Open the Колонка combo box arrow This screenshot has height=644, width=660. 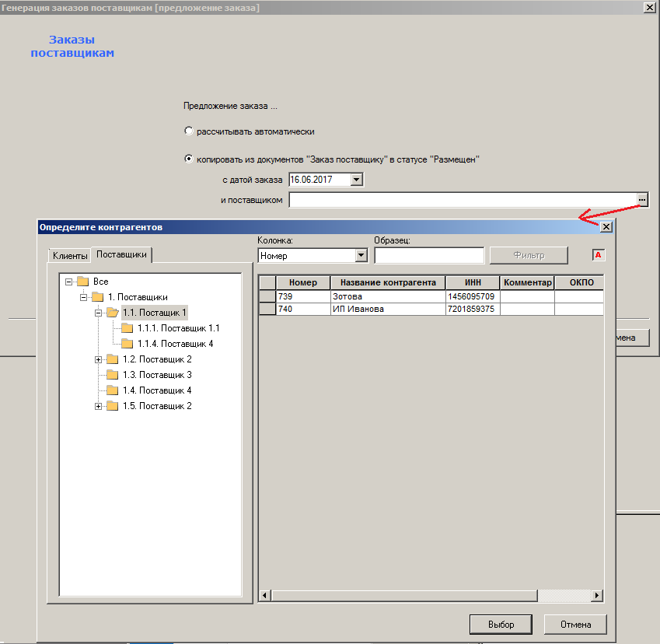click(361, 255)
